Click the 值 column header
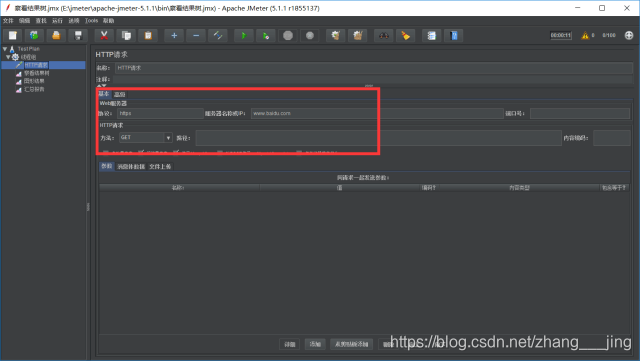The width and height of the screenshot is (641, 361). (x=340, y=188)
